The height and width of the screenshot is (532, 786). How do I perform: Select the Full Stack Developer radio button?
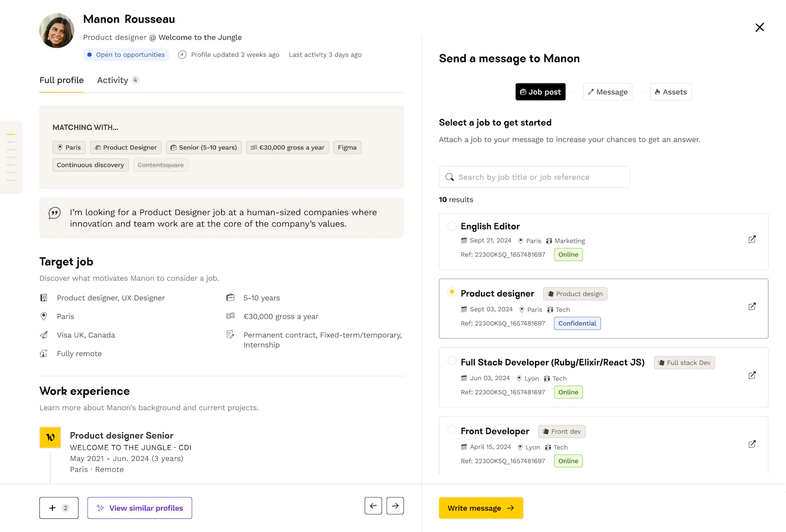click(452, 361)
